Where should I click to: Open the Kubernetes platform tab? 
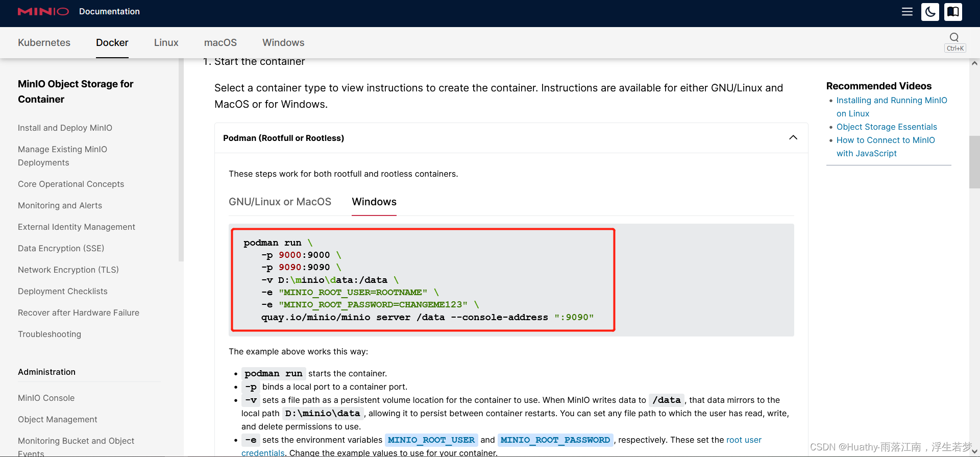44,42
